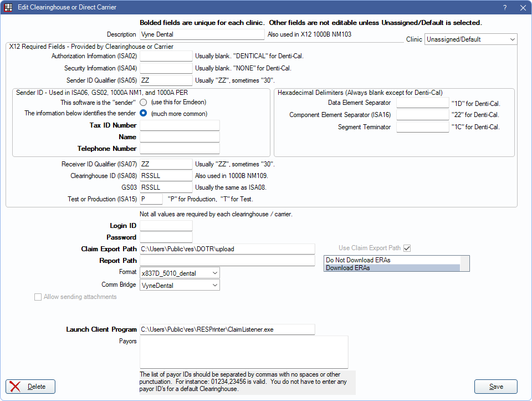
Task: Click the Tax ID Number input field
Action: coord(179,125)
